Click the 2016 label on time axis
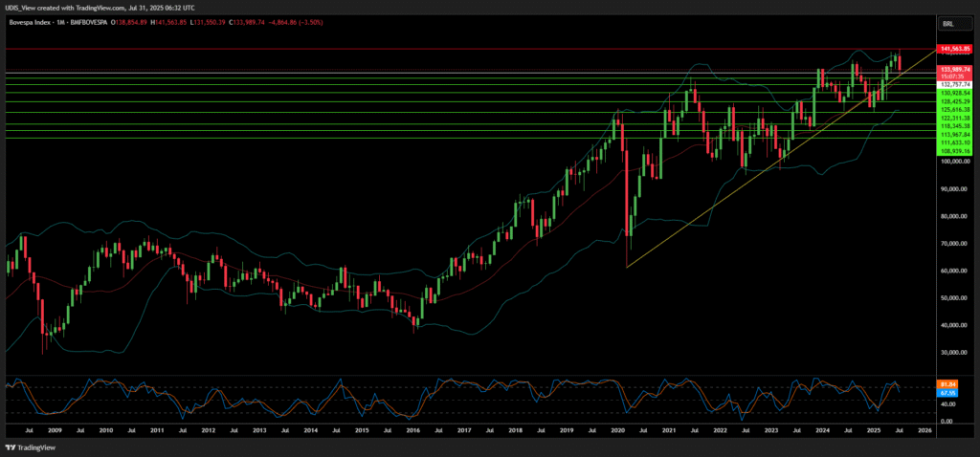 (413, 431)
